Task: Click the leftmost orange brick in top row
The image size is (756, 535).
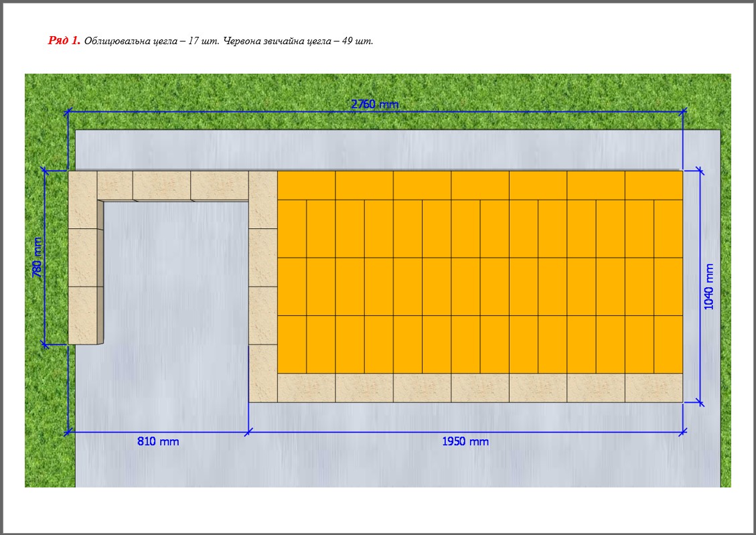Action: [306, 185]
